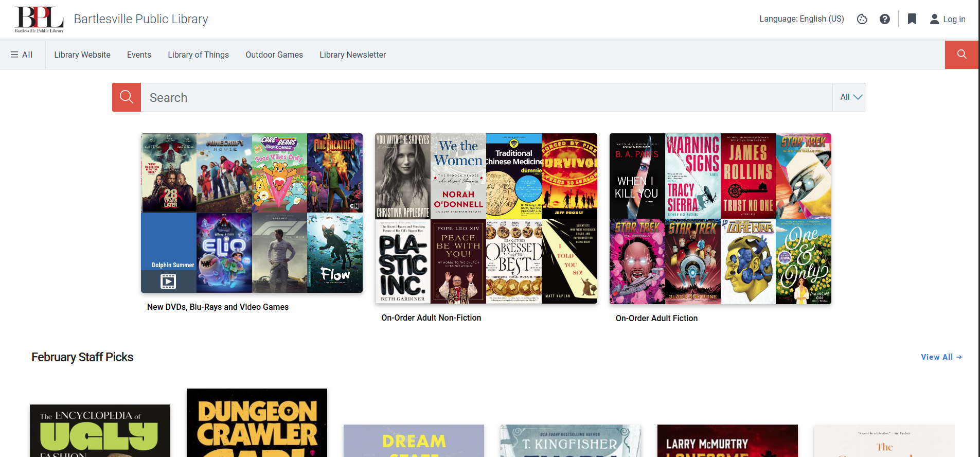The height and width of the screenshot is (457, 980).
Task: Select the Flow movie cover
Action: 335,253
